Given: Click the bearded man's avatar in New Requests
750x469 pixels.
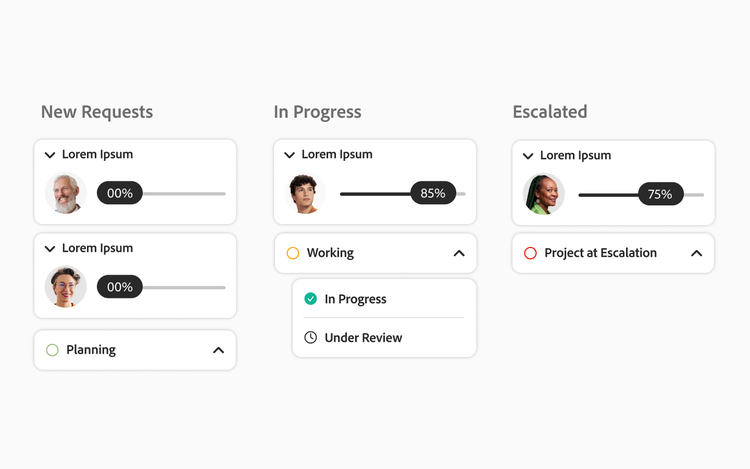Looking at the screenshot, I should (x=66, y=193).
